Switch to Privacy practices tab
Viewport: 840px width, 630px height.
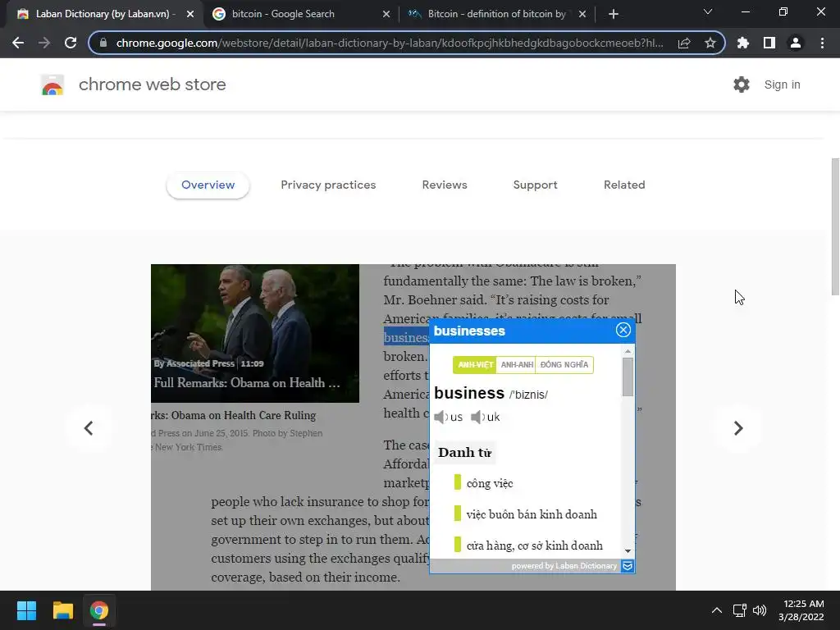328,185
